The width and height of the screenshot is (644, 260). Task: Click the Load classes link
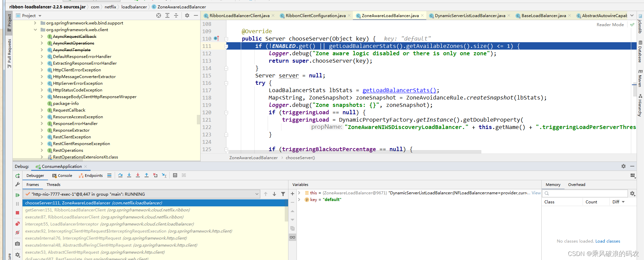pyautogui.click(x=607, y=241)
